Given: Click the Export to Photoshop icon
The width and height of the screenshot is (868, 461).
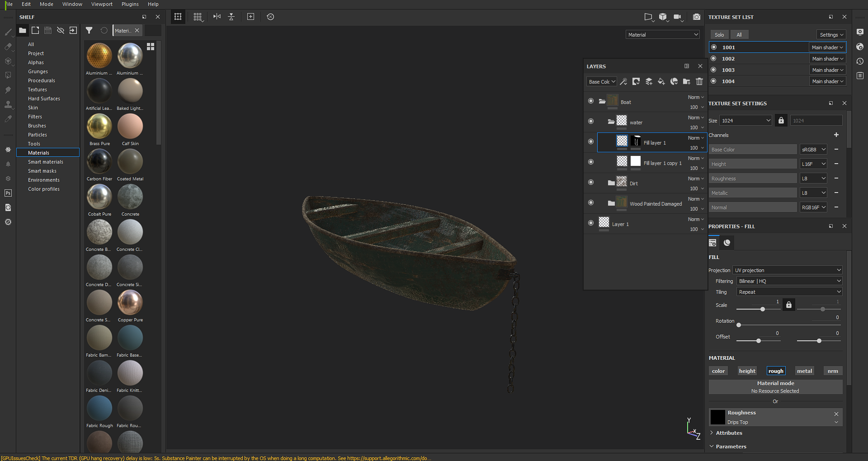Looking at the screenshot, I should 8,193.
